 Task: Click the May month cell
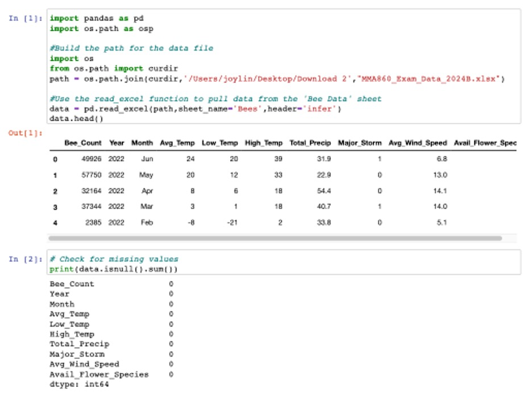coord(146,175)
